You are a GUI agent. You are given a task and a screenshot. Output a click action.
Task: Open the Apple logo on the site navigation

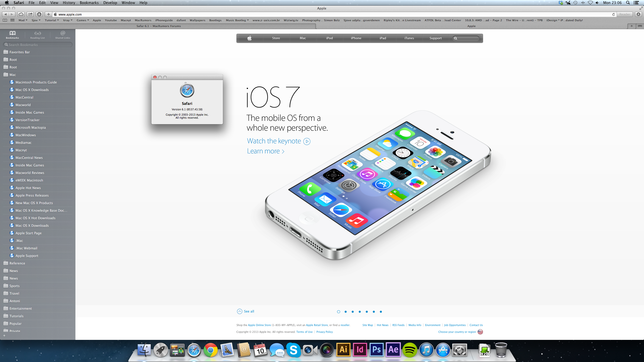(x=250, y=38)
